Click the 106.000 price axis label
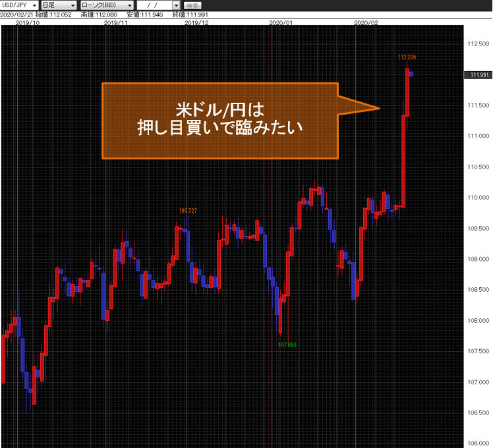Viewport: 493px width, 448px height. 478,443
